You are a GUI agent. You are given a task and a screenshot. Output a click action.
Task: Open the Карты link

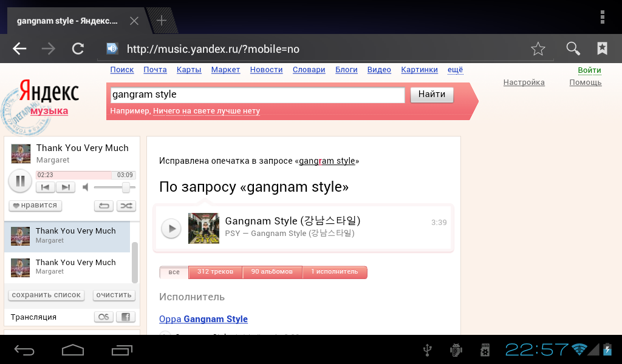click(189, 70)
